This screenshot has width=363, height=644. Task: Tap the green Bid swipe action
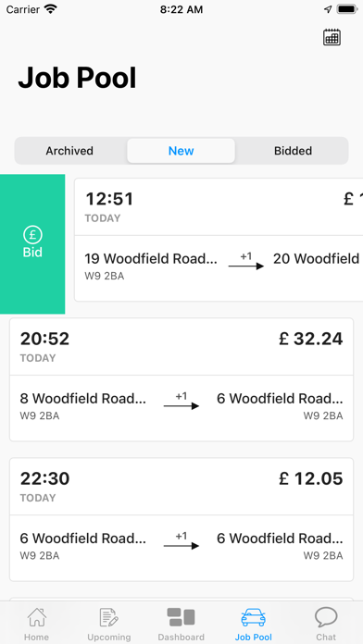[x=32, y=244]
